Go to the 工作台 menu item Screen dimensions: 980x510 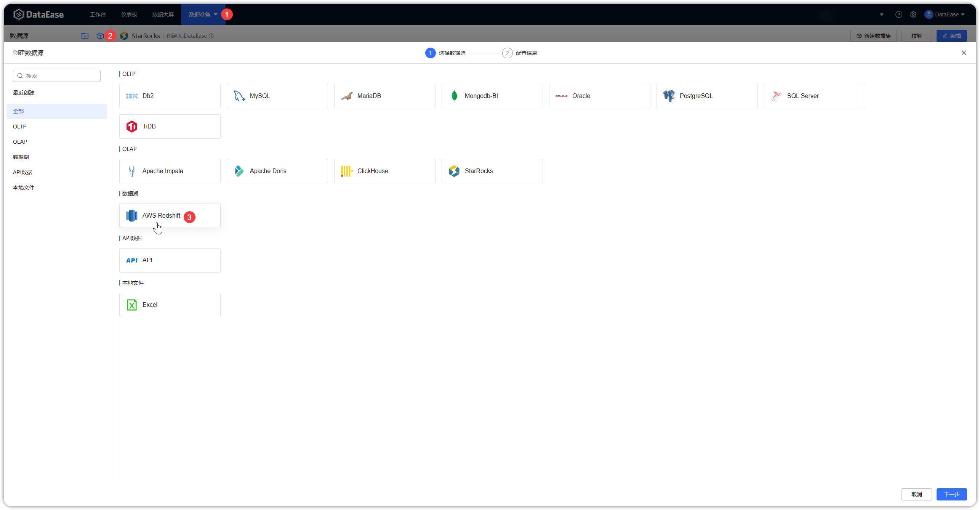(98, 14)
